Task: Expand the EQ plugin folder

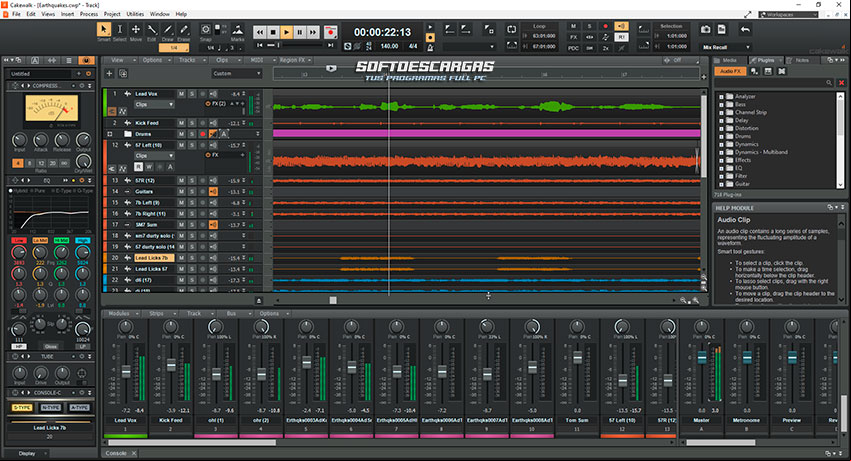Action: pos(721,168)
